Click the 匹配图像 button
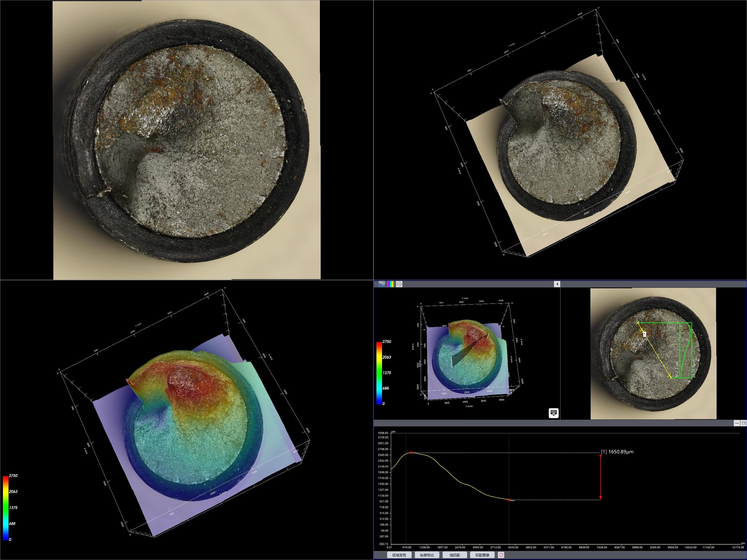This screenshot has width=747, height=560. pos(482,555)
